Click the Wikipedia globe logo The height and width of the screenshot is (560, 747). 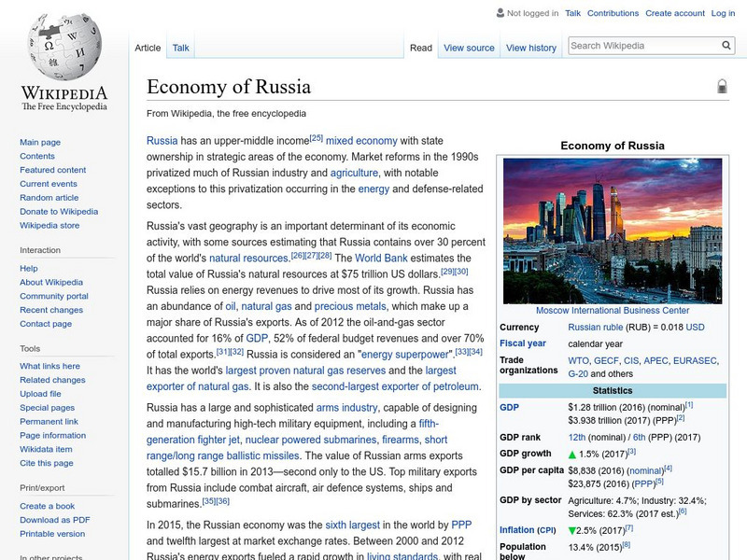pos(63,47)
